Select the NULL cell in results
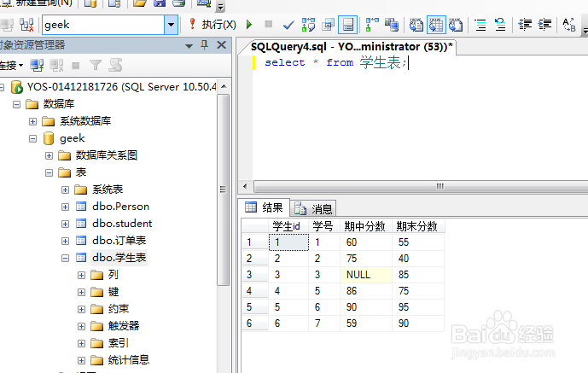Image resolution: width=588 pixels, height=373 pixels. [x=365, y=275]
